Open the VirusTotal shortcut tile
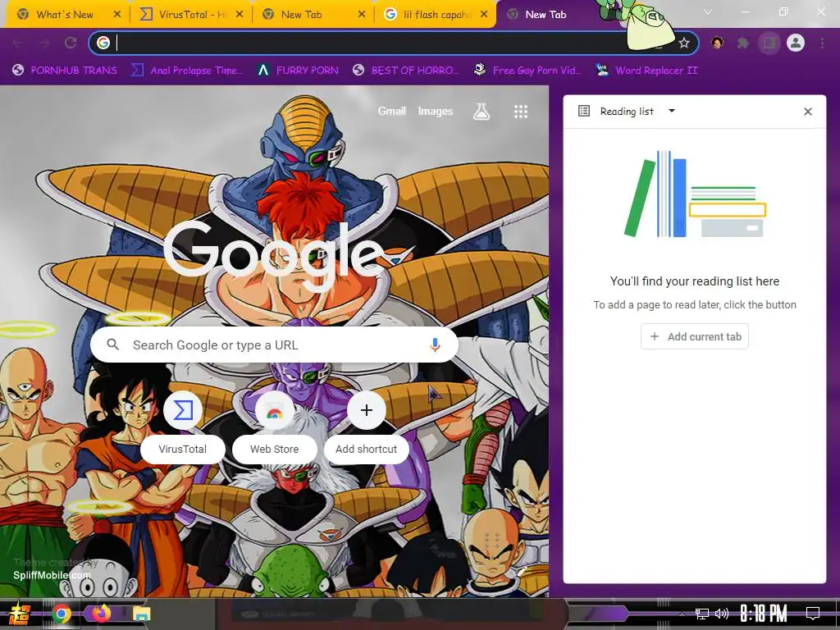This screenshot has width=840, height=630. coord(183,427)
